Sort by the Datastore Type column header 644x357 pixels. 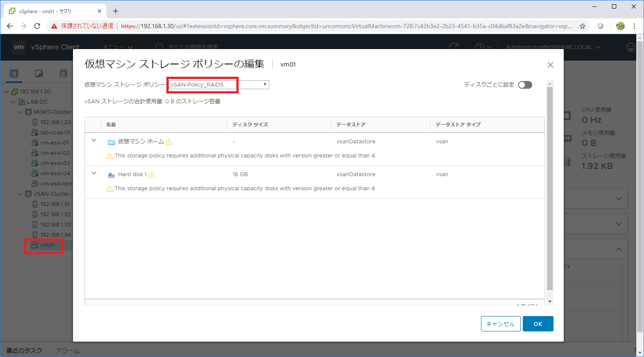pyautogui.click(x=458, y=125)
